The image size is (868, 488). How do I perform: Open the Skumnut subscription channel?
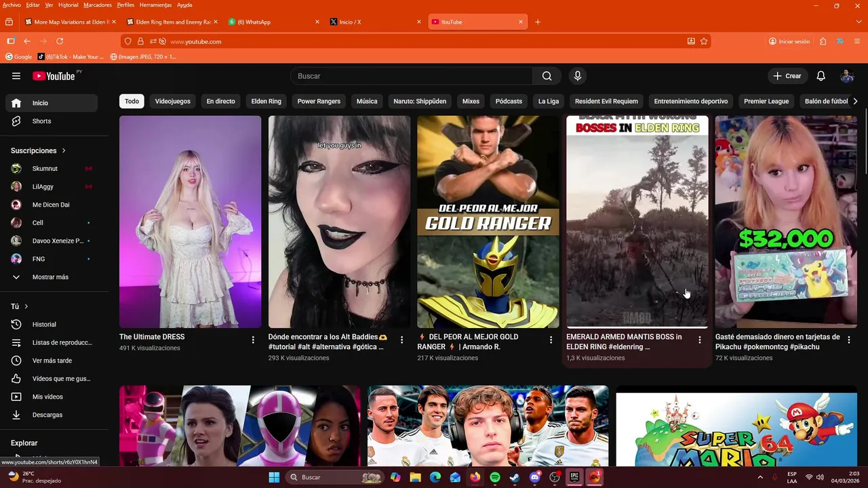click(x=52, y=168)
